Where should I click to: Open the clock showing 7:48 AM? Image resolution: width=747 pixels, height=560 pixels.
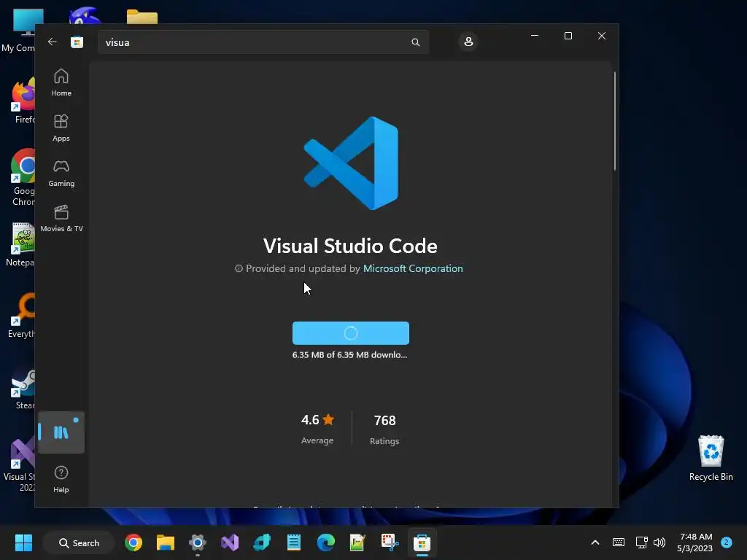(695, 542)
